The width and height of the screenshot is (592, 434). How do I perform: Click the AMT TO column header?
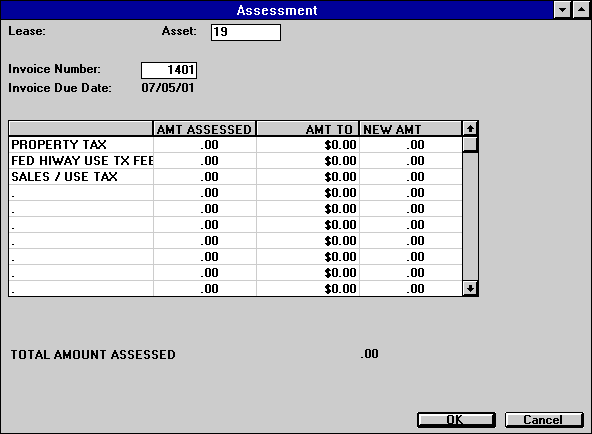308,129
